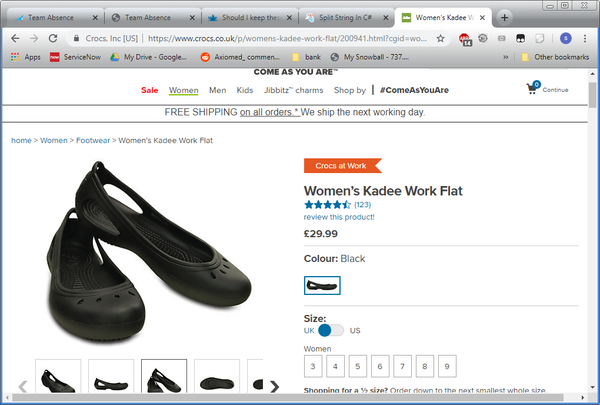Viewport: 600px width, 405px height.
Task: Close the Split String In C# tab
Action: click(x=386, y=18)
